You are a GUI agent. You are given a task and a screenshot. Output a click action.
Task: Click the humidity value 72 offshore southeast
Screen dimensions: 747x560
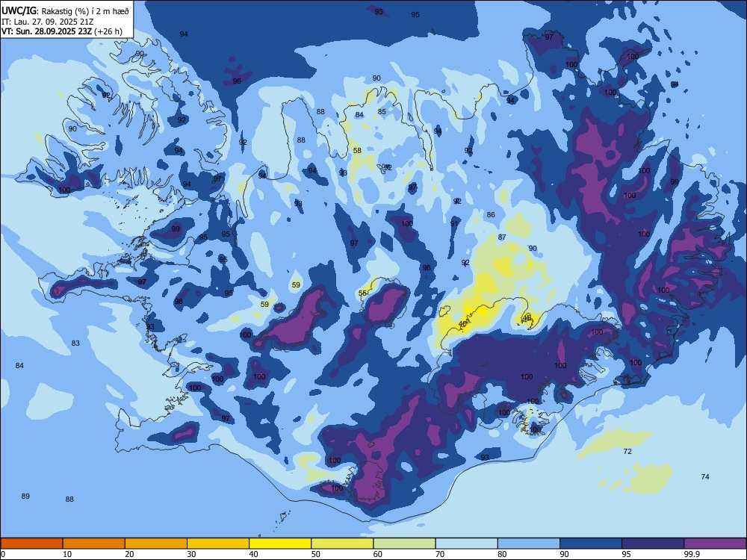(x=627, y=452)
